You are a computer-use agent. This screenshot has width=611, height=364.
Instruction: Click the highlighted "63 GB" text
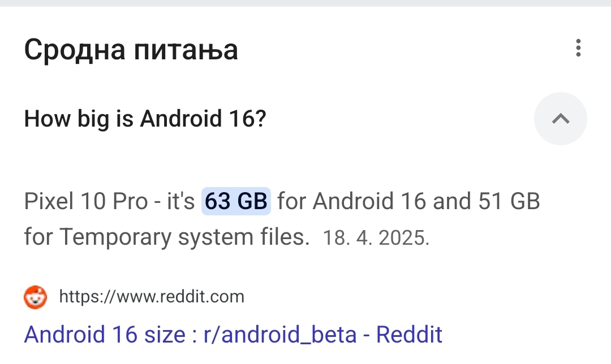tap(236, 201)
